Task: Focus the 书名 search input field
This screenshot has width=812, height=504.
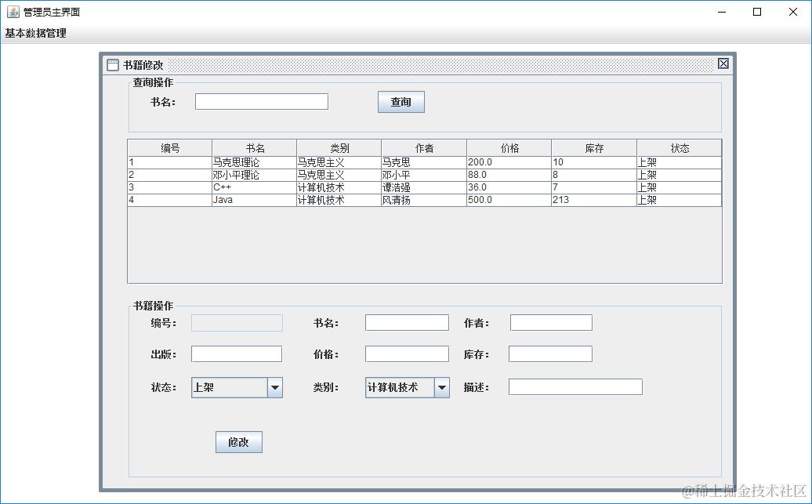Action: 262,102
